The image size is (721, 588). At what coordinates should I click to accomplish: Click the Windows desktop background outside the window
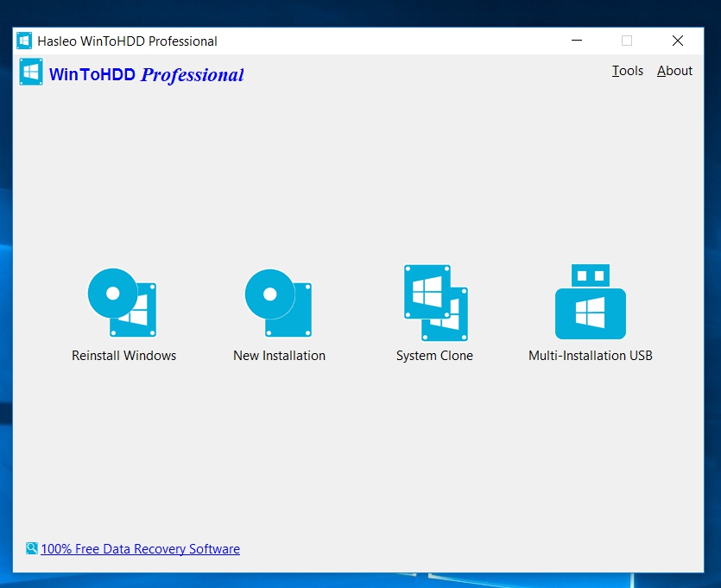[363, 12]
